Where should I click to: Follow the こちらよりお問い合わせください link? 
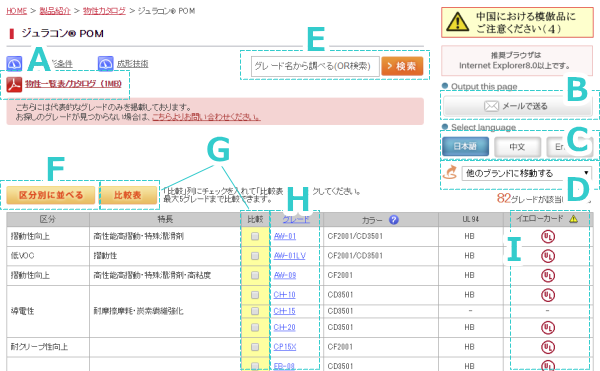coord(206,117)
